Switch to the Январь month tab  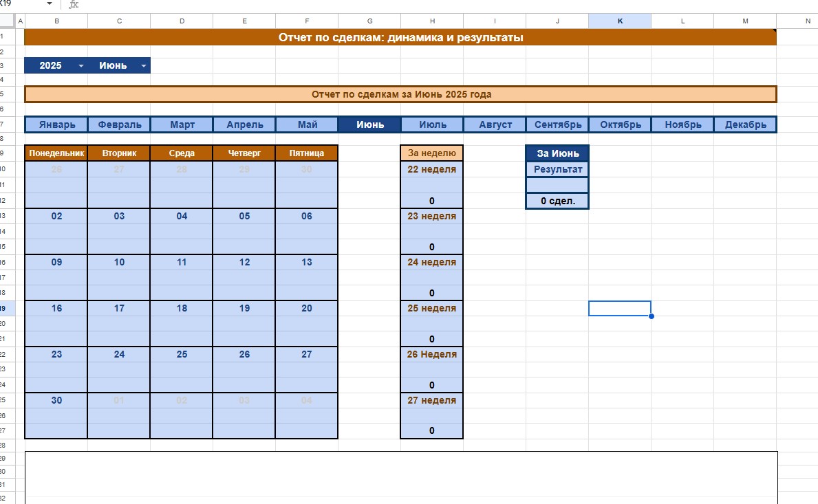[56, 124]
